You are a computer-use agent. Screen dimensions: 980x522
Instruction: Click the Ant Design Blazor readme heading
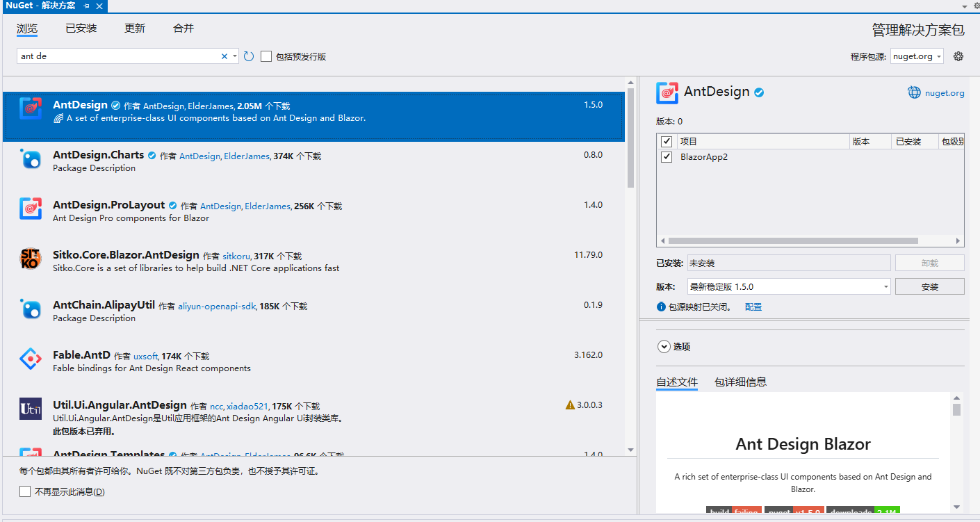[x=803, y=444]
